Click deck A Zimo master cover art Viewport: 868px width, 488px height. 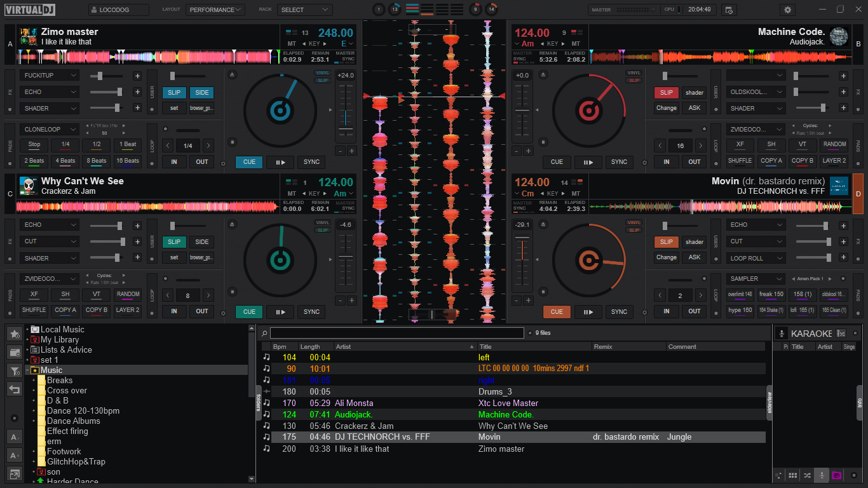pyautogui.click(x=28, y=36)
